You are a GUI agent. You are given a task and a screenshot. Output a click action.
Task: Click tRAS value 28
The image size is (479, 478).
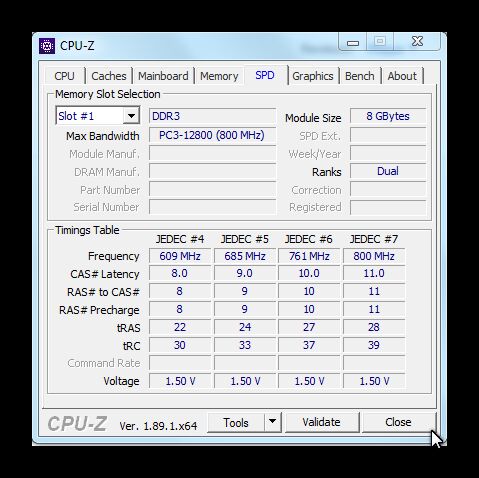tap(374, 327)
